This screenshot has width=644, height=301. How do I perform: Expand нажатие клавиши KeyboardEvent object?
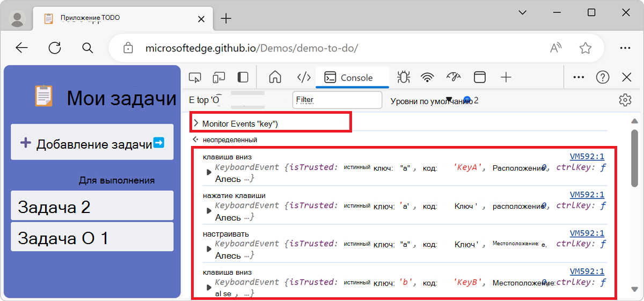[209, 211]
